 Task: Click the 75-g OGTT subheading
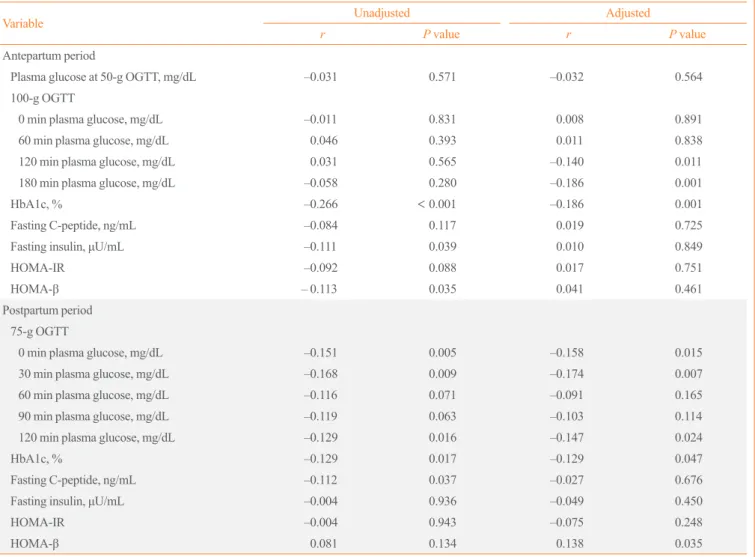(39, 332)
